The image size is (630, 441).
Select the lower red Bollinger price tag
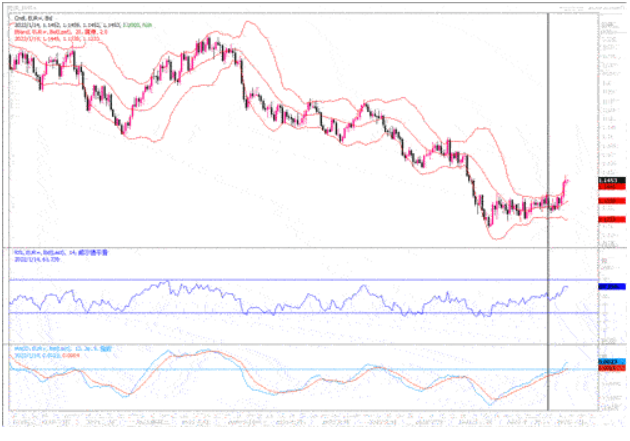coord(611,217)
